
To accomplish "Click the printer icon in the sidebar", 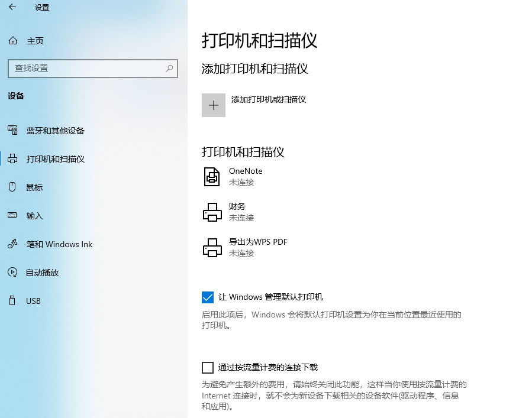I will pyautogui.click(x=12, y=158).
